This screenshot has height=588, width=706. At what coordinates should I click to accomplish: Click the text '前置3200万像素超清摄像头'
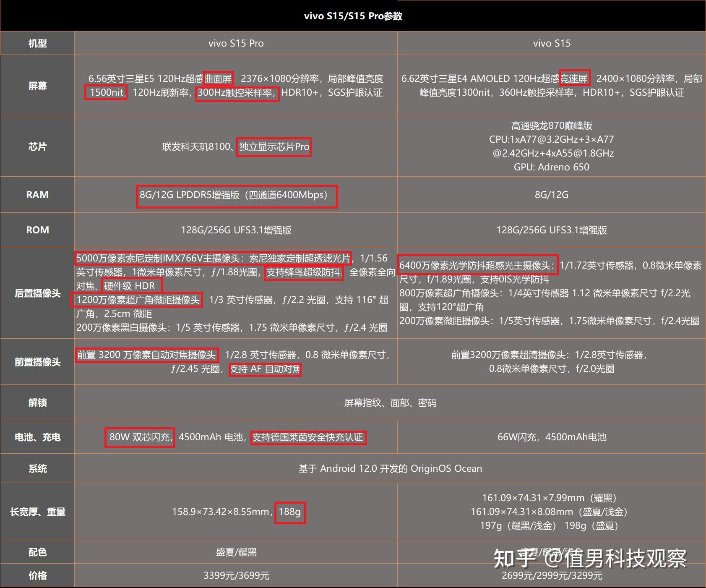tap(508, 355)
